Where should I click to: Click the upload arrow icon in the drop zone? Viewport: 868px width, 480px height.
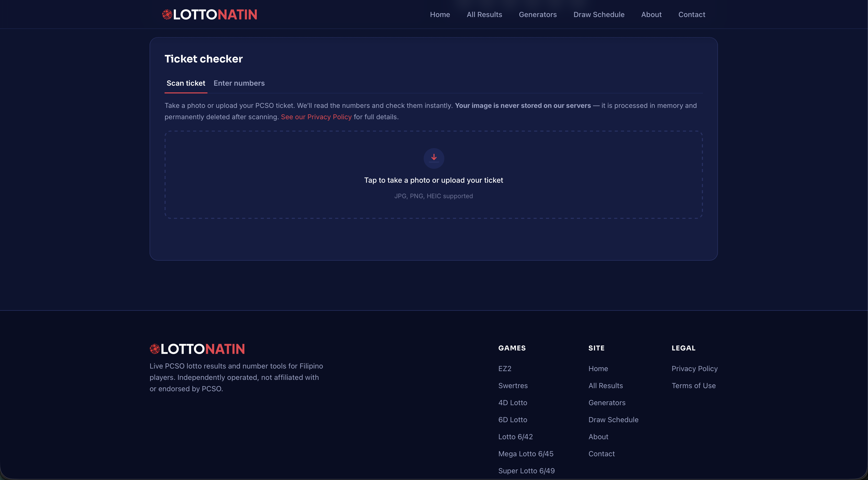[x=434, y=158]
